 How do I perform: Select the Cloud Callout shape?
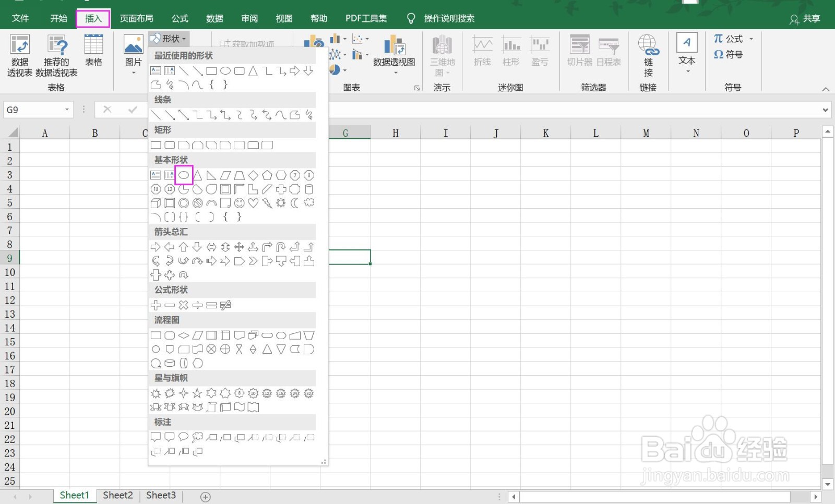[x=197, y=437]
